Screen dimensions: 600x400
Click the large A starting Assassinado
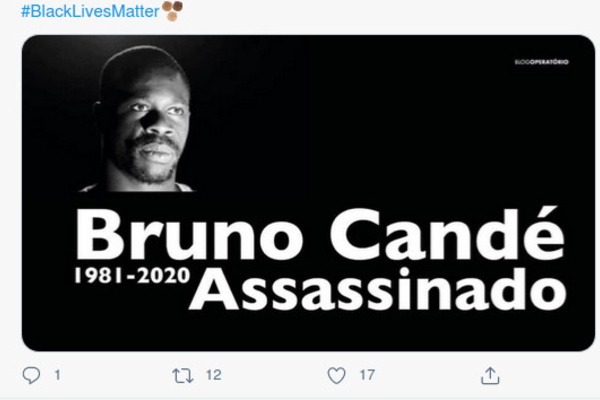click(x=214, y=289)
